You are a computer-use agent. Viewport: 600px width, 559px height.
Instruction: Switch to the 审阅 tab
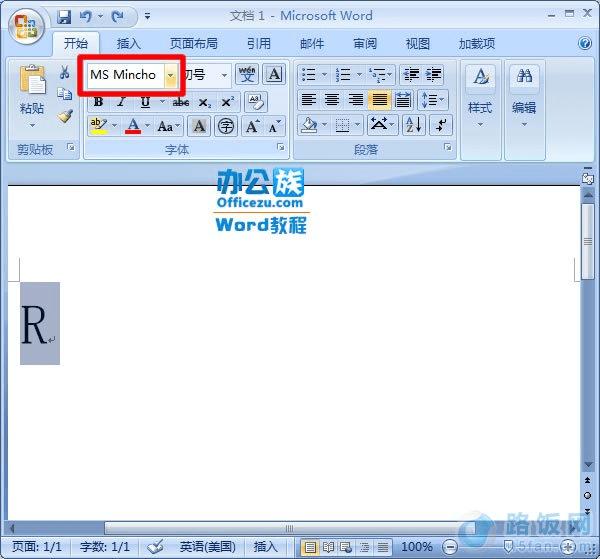365,44
